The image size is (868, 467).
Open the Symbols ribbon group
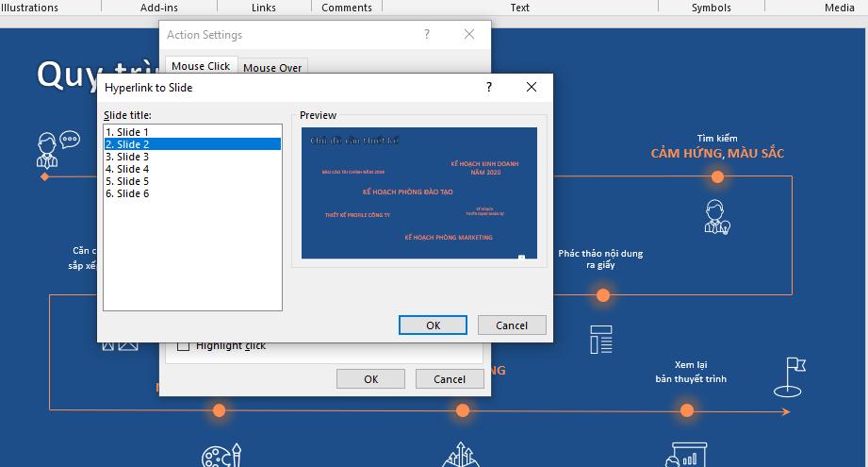point(712,8)
